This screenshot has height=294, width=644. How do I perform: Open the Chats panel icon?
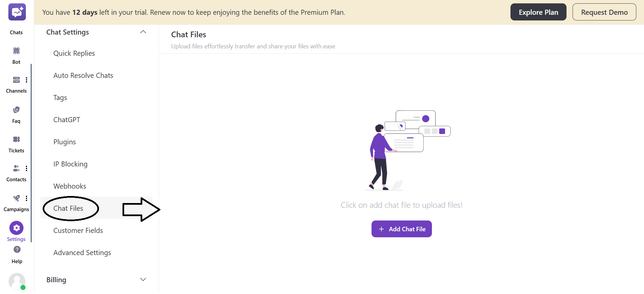pyautogui.click(x=16, y=12)
